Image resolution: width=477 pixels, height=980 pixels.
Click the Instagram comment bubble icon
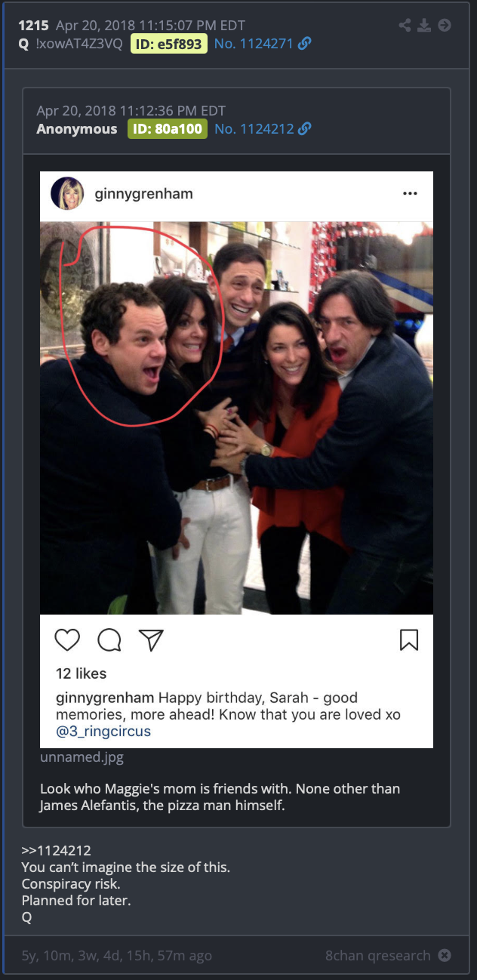(x=109, y=640)
